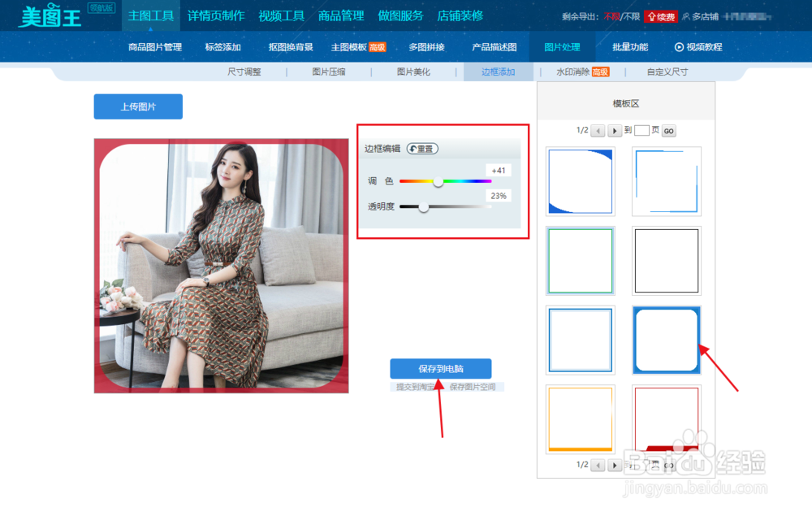Switch to the 详情页制作 menu tab

tap(216, 15)
